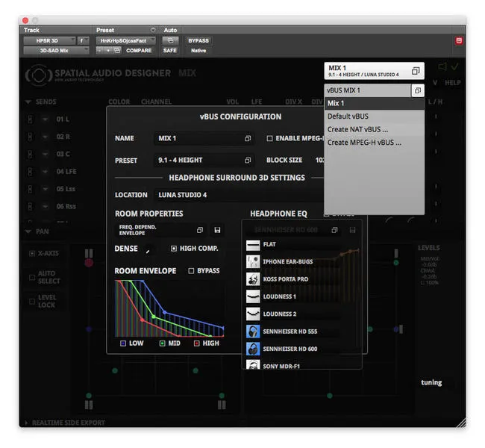Viewport: 485px width, 448px height.
Task: Click the headphone EQ save disk icon
Action: click(352, 230)
